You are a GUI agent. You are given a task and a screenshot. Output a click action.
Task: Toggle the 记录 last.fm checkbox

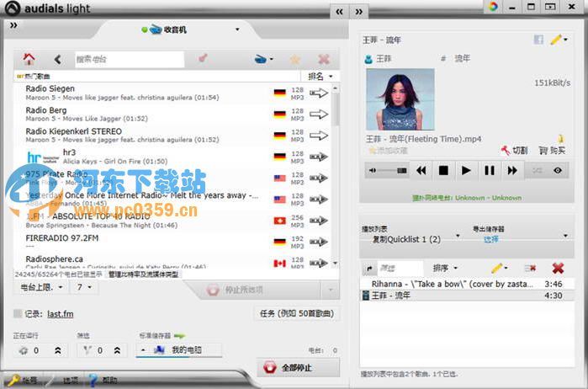(x=18, y=313)
